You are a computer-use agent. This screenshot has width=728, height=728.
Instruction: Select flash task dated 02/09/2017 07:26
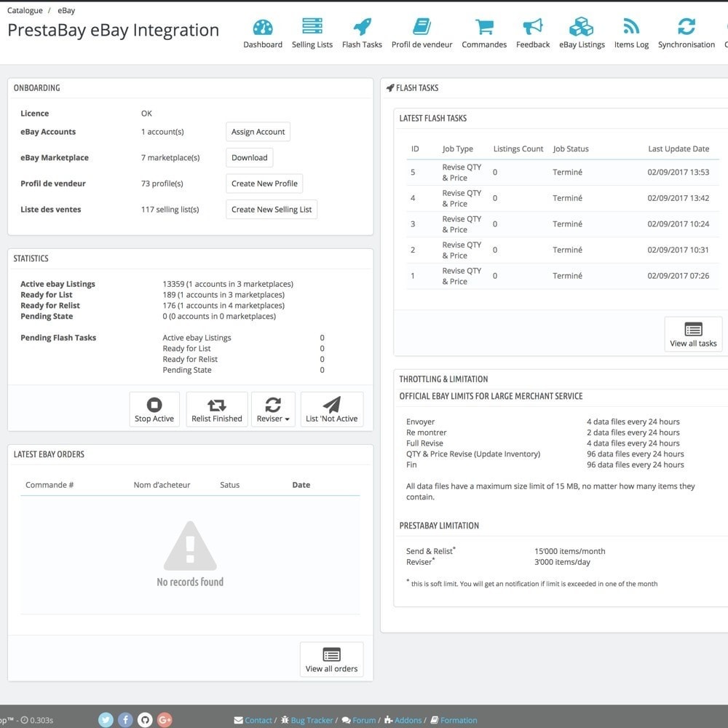click(563, 276)
